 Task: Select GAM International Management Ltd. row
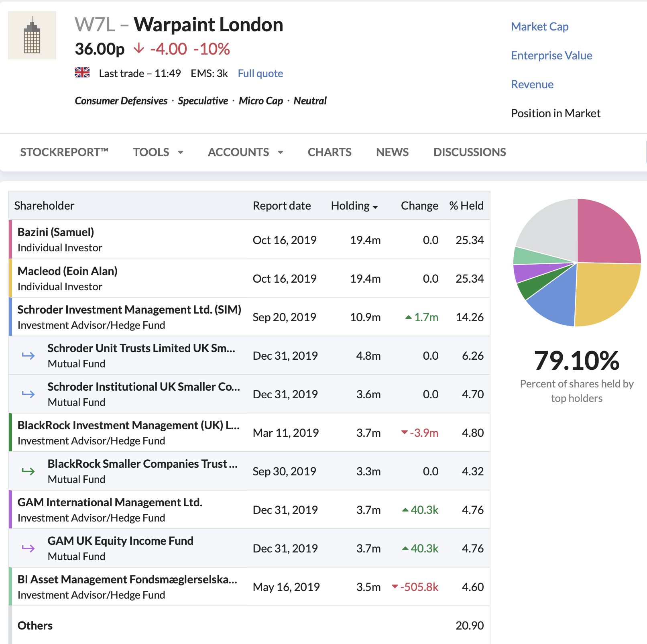coord(249,509)
